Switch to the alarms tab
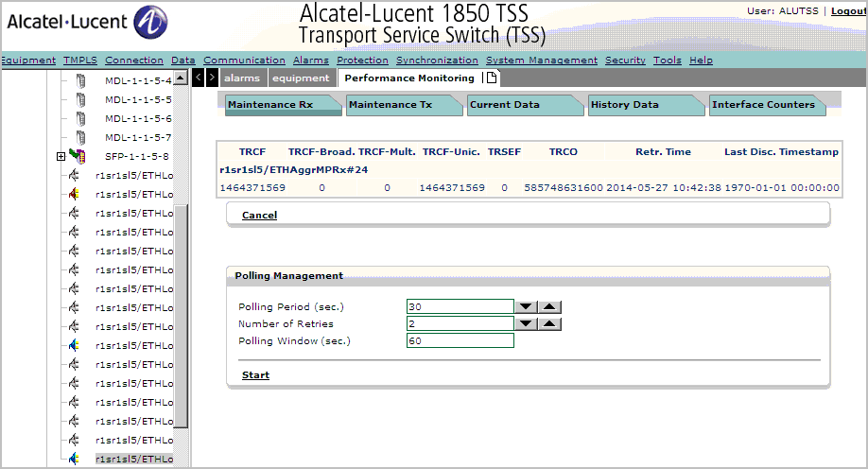Image resolution: width=868 pixels, height=469 pixels. click(x=242, y=78)
